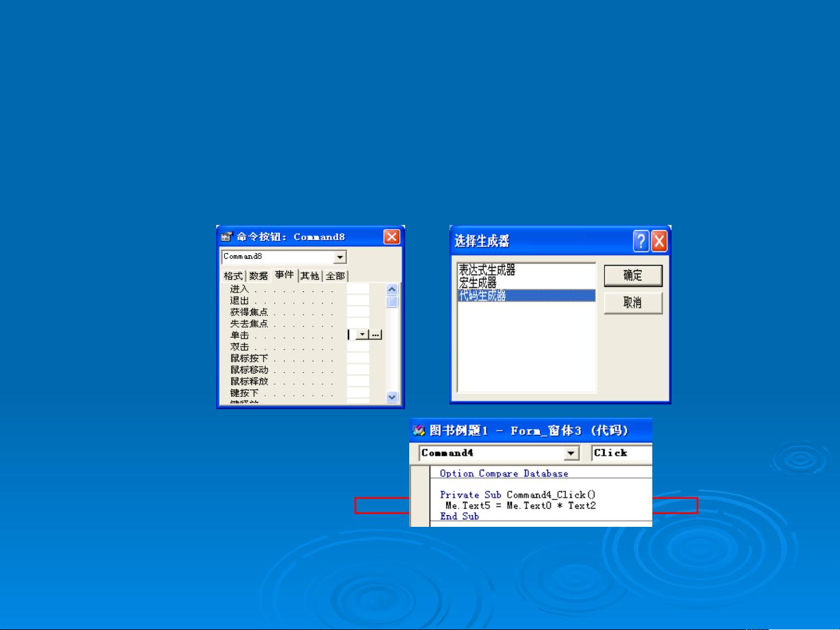This screenshot has height=630, width=840.
Task: Select the 鼠标移动 property row label
Action: tap(249, 370)
